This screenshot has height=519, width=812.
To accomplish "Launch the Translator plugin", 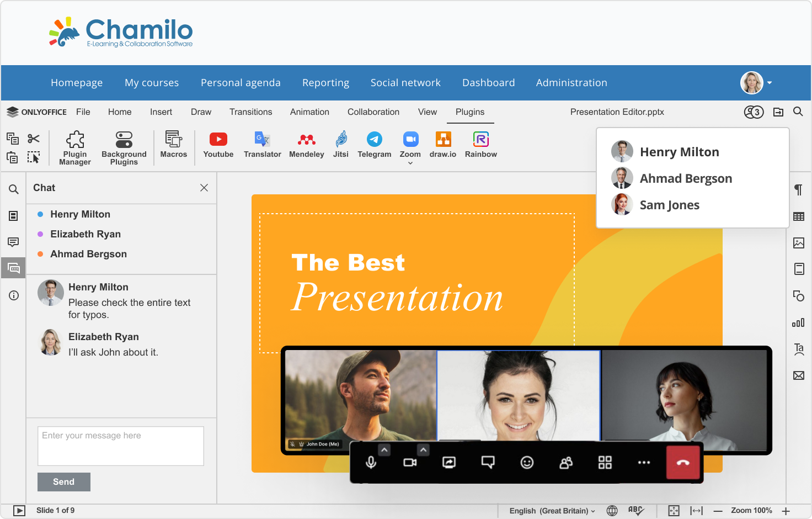I will [262, 145].
